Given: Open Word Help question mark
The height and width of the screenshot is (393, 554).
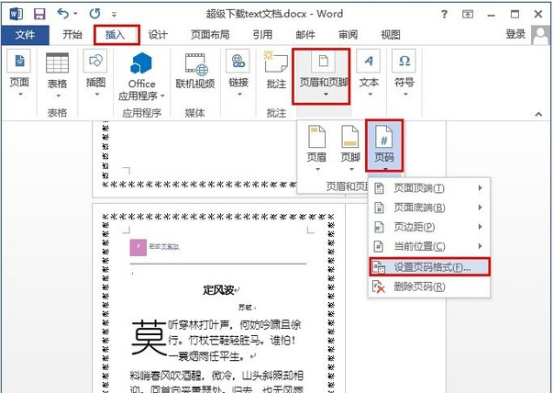Looking at the screenshot, I should 444,14.
